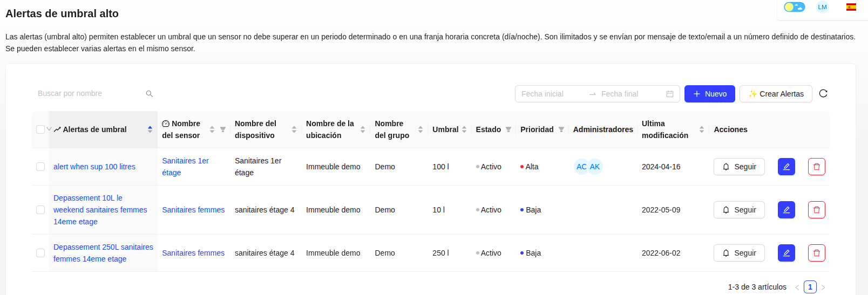Refresh the alerts table
This screenshot has width=868, height=295.
click(x=823, y=93)
